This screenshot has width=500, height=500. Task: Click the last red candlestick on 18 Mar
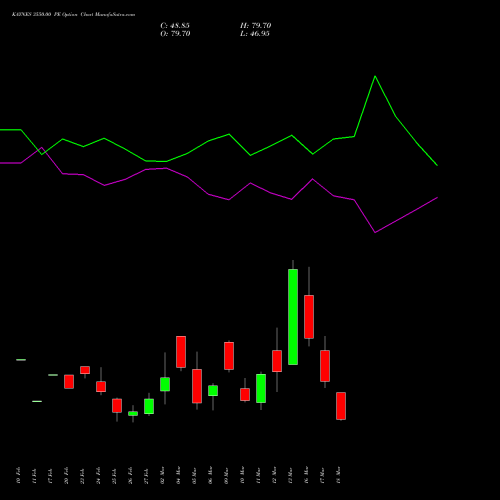[x=341, y=406]
